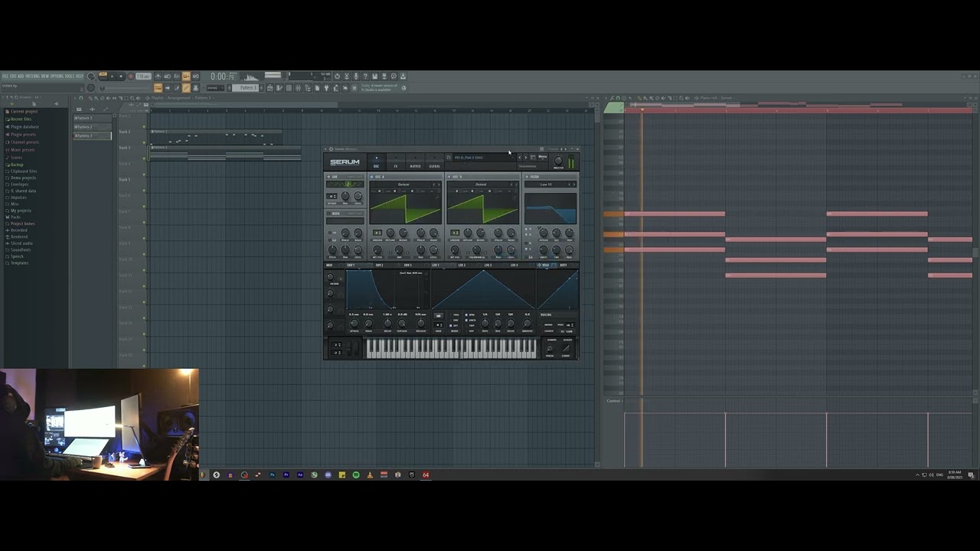
Task: Click the save disk icon in toolbar
Action: (374, 76)
